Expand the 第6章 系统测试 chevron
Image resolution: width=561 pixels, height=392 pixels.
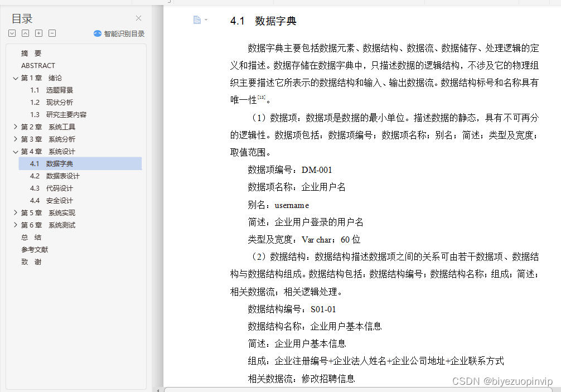click(16, 225)
